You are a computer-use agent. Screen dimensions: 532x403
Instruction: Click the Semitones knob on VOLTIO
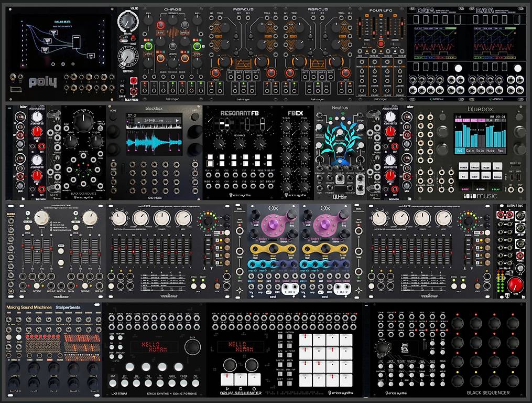tap(127, 57)
